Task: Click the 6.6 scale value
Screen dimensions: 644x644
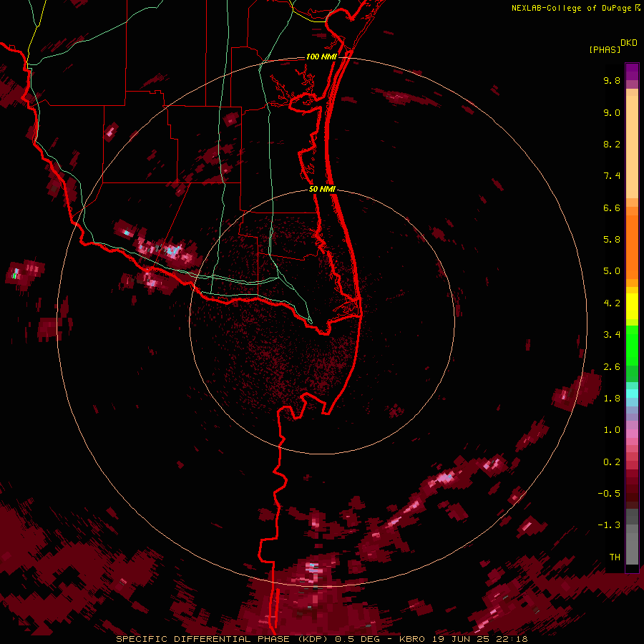Action: point(612,208)
